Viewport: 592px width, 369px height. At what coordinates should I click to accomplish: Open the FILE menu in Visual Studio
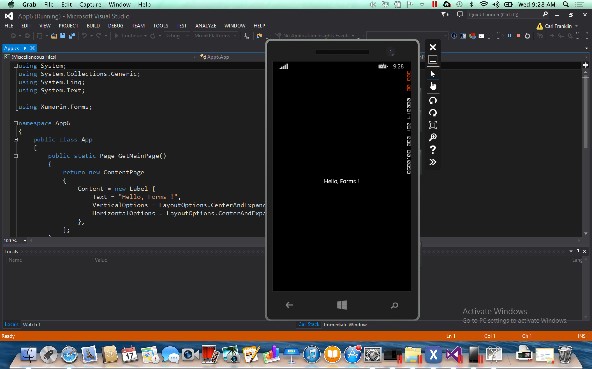(9, 26)
